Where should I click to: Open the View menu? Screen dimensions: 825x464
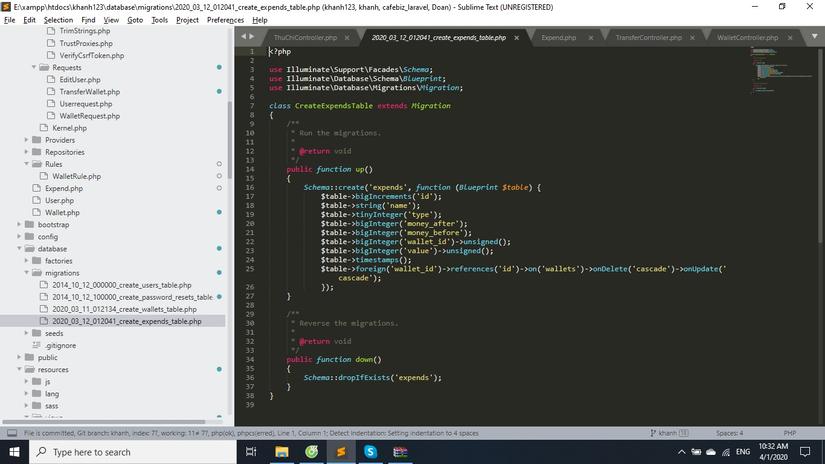tap(111, 20)
